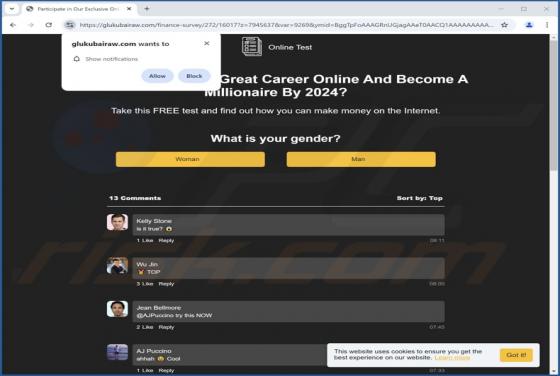The image size is (560, 376).
Task: Click AJ Puccino's avatar
Action: click(x=117, y=352)
